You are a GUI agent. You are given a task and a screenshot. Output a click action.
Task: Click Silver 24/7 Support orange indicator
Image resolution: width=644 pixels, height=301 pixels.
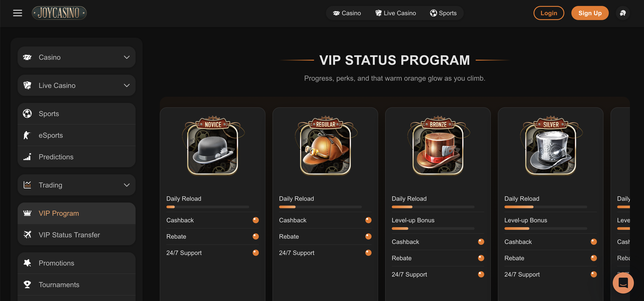(594, 274)
